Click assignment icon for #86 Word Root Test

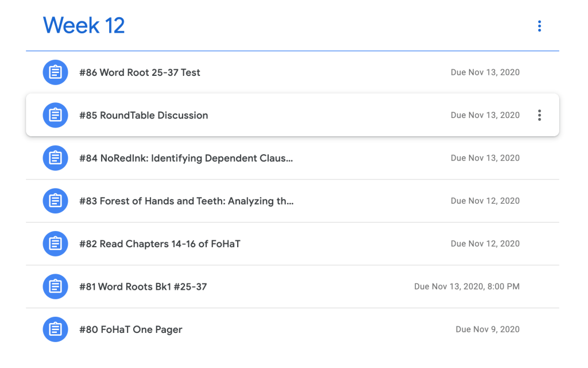coord(55,72)
